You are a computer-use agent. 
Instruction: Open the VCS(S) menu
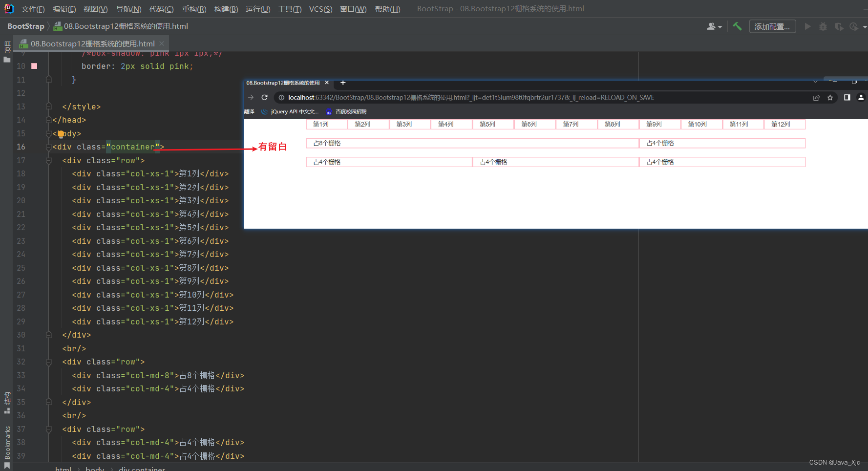pyautogui.click(x=321, y=9)
